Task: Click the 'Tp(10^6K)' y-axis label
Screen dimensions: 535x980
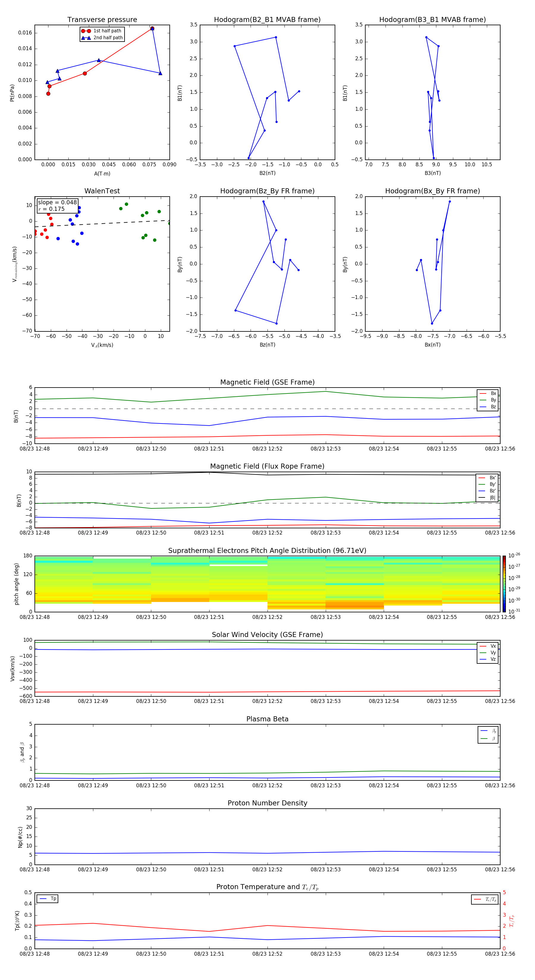Action: pos(17,921)
